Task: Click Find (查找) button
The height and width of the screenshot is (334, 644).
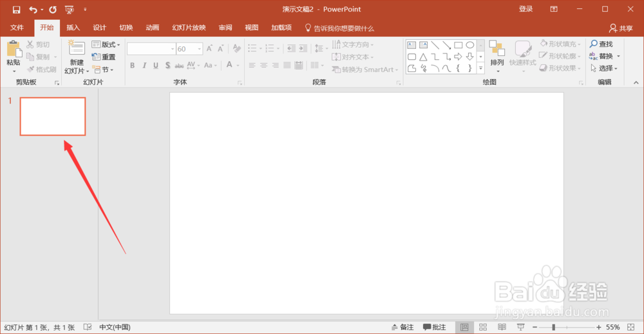Action: tap(601, 44)
